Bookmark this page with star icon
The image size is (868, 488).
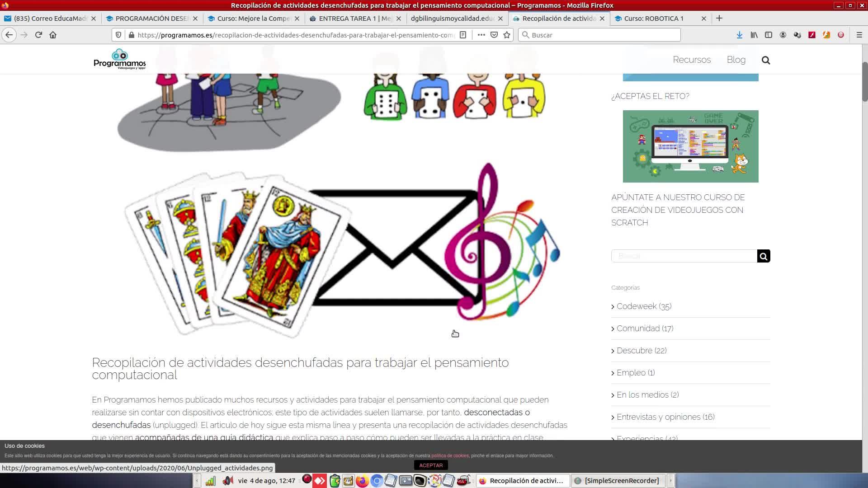tap(507, 35)
